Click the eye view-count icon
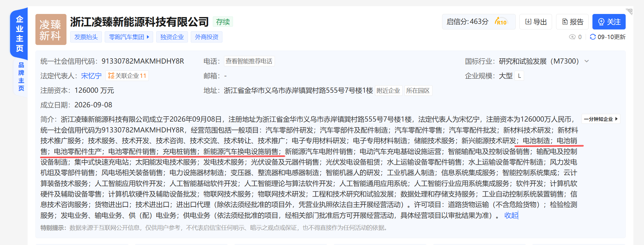The image size is (644, 245). [x=572, y=37]
